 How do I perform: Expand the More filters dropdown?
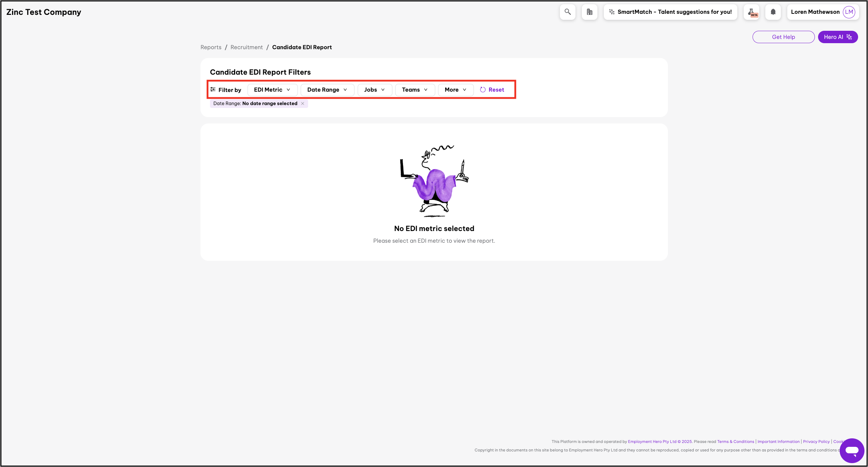pos(455,90)
